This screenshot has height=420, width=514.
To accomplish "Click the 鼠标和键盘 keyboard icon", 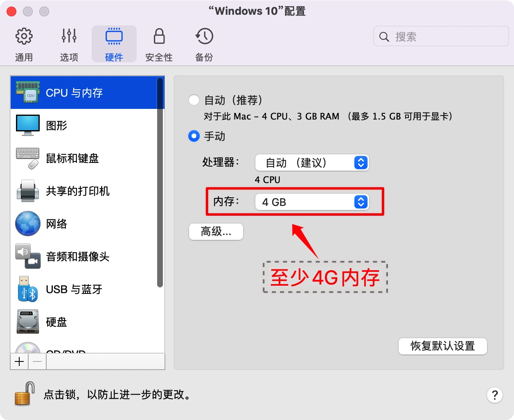I will pyautogui.click(x=28, y=158).
